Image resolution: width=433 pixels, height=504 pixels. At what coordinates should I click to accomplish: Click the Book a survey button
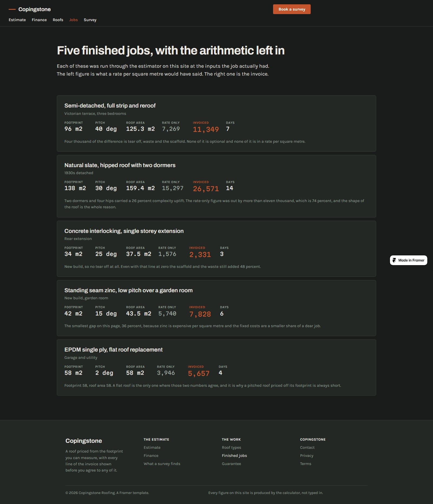coord(292,9)
